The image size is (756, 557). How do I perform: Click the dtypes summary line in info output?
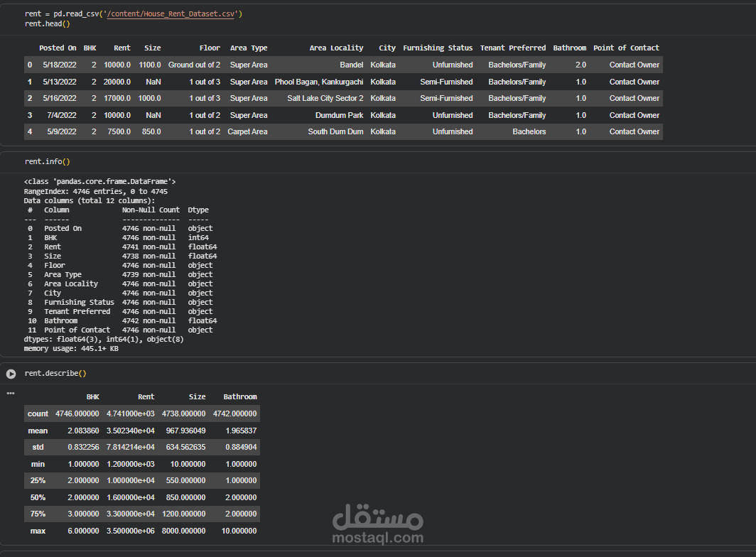coord(104,339)
